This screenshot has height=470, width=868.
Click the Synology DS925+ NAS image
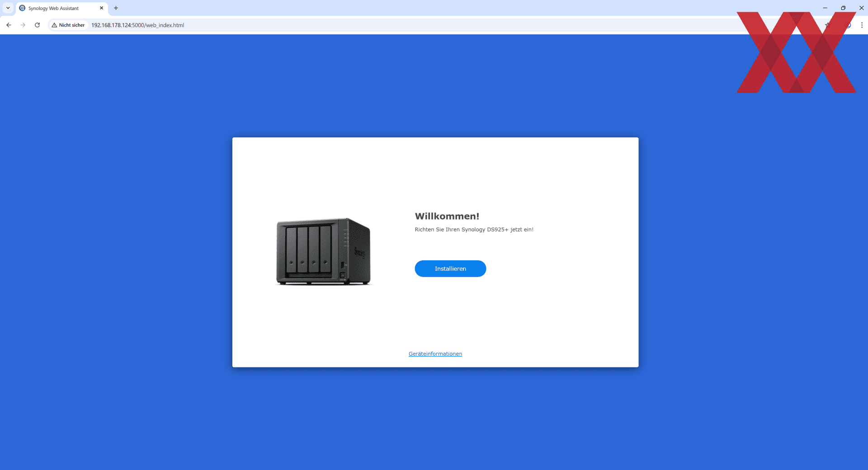click(323, 251)
